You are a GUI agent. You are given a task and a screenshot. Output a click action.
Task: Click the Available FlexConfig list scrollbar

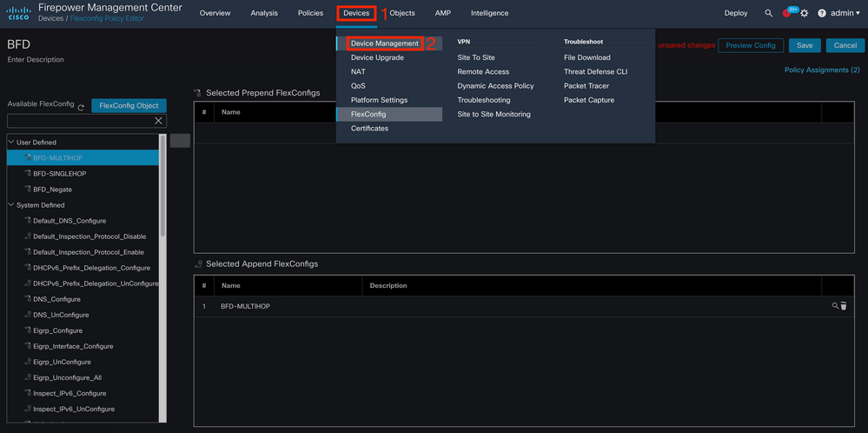[x=162, y=186]
